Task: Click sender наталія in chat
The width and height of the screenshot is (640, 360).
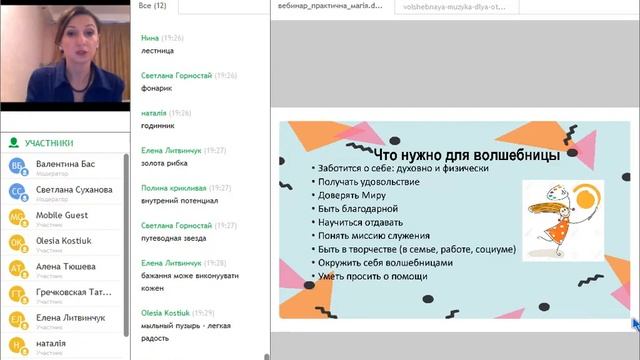Action: 153,113
